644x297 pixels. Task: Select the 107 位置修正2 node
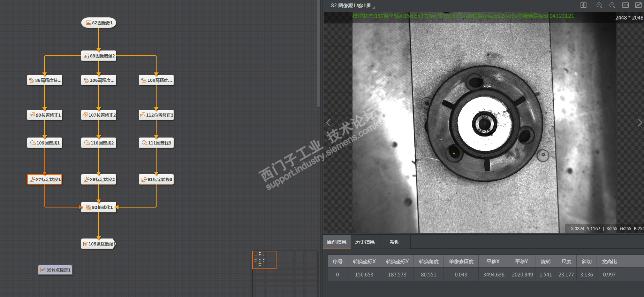coord(99,115)
